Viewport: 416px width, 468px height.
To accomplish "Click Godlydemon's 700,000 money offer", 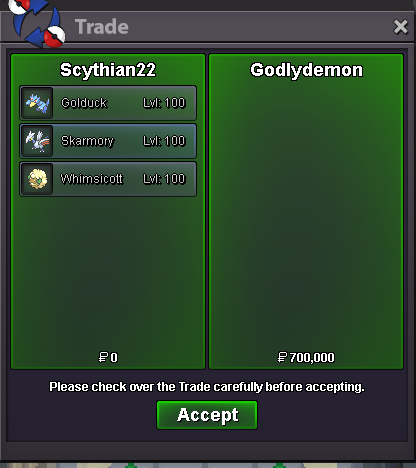I will (306, 358).
